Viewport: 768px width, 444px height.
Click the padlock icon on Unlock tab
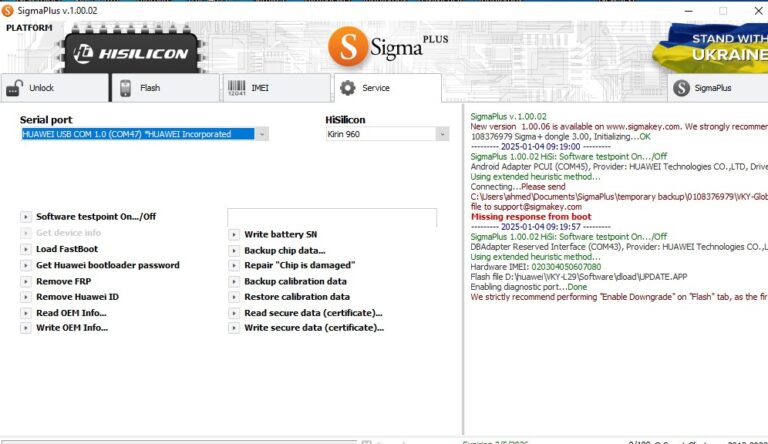point(14,88)
